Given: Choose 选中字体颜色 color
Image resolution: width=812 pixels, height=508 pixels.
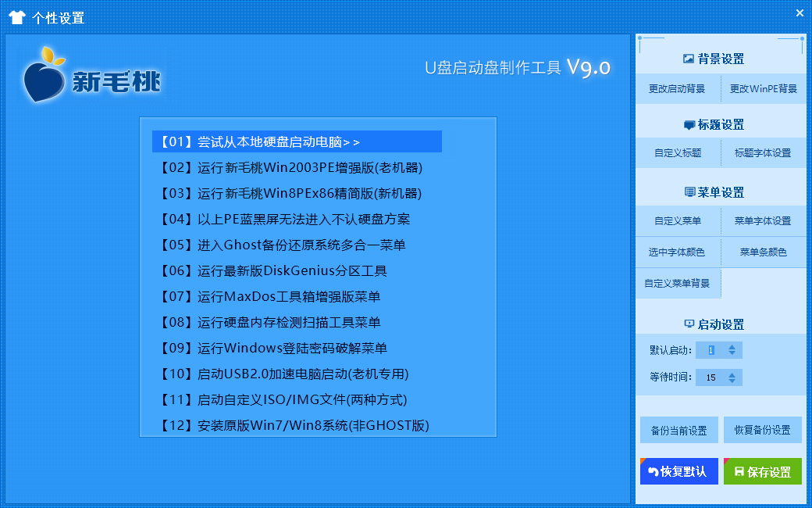Looking at the screenshot, I should [678, 252].
